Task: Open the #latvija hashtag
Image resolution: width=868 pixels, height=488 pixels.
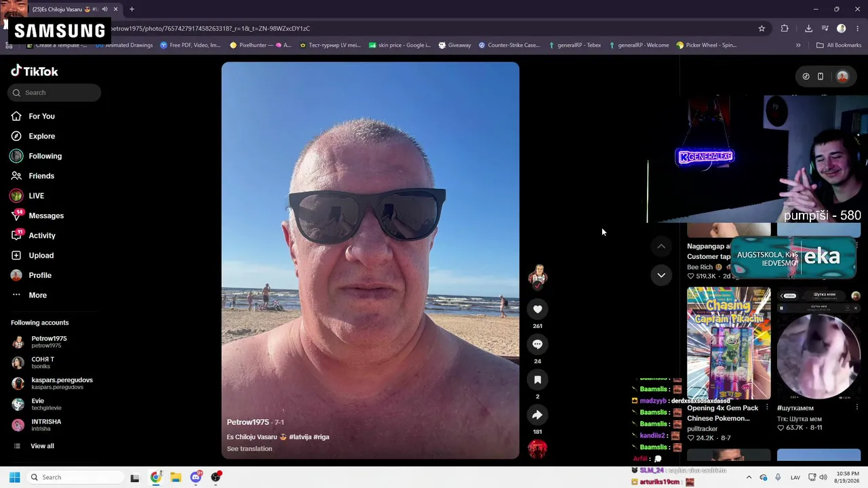Action: coord(300,437)
